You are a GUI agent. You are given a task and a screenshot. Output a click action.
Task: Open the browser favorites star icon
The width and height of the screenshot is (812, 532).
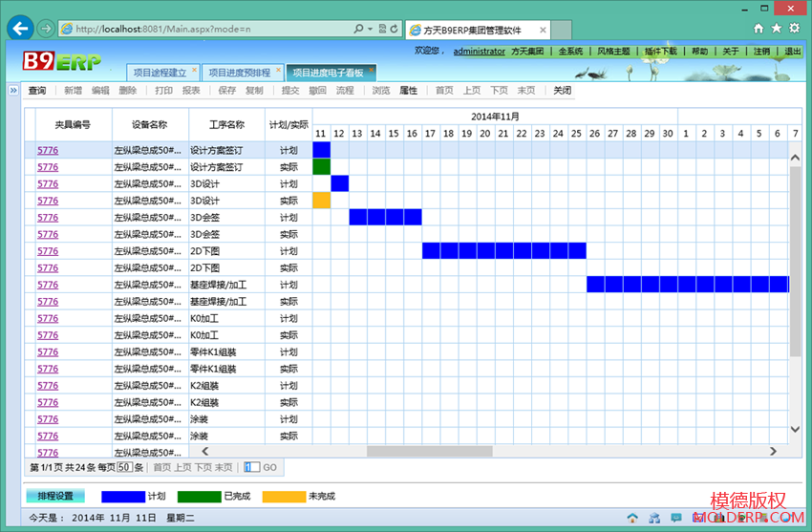(x=776, y=29)
